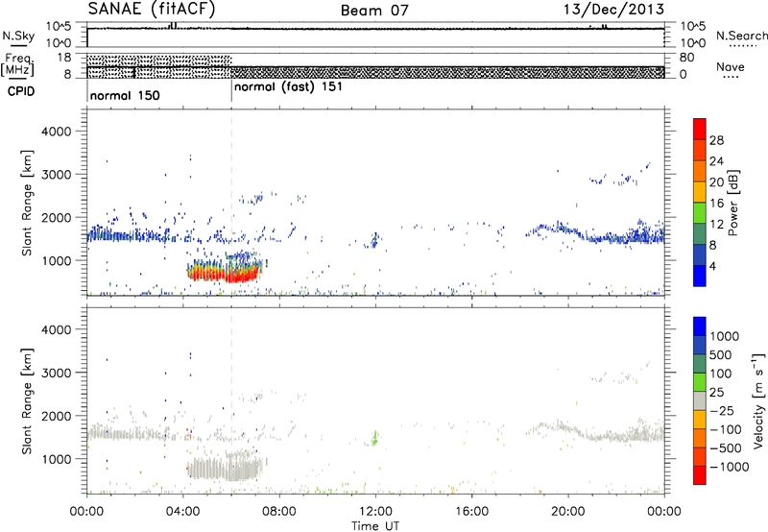
Task: Pick the yellow −100 to −25 Velocity segment
Action: [x=700, y=420]
